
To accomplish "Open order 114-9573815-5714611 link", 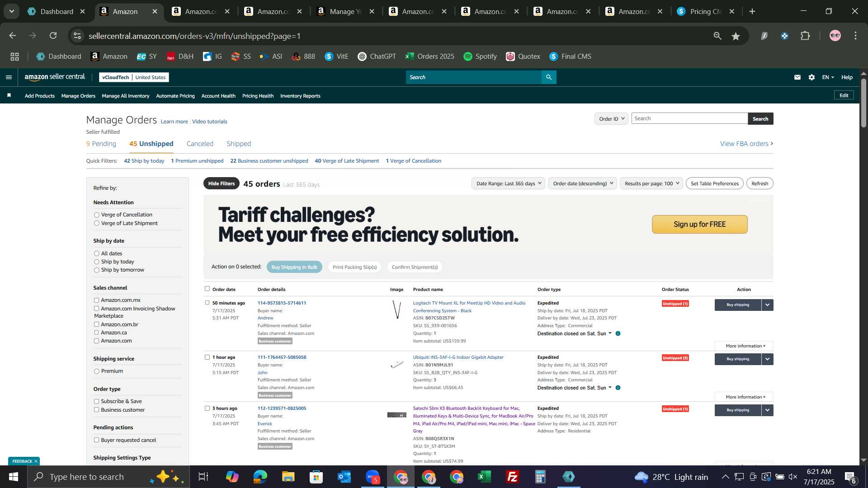I will tap(282, 303).
